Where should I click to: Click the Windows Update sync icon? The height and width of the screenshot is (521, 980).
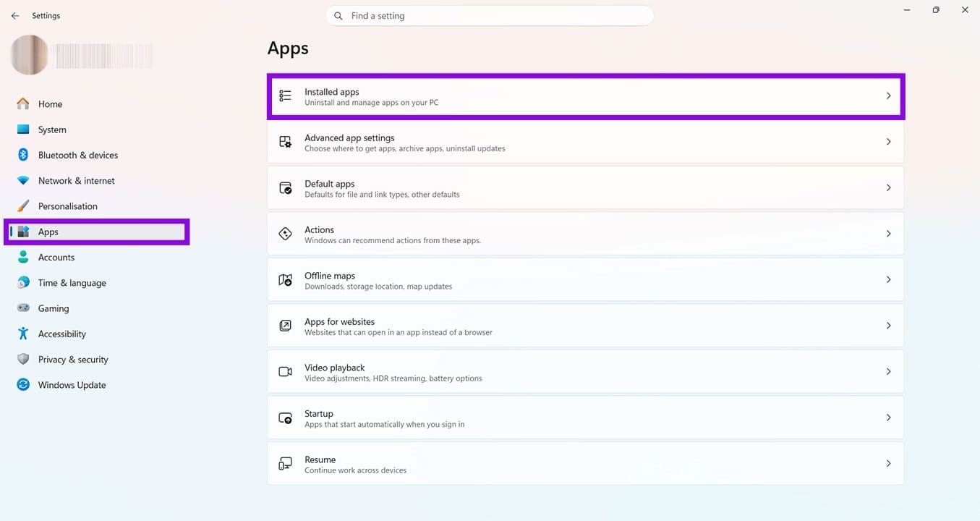(x=23, y=385)
